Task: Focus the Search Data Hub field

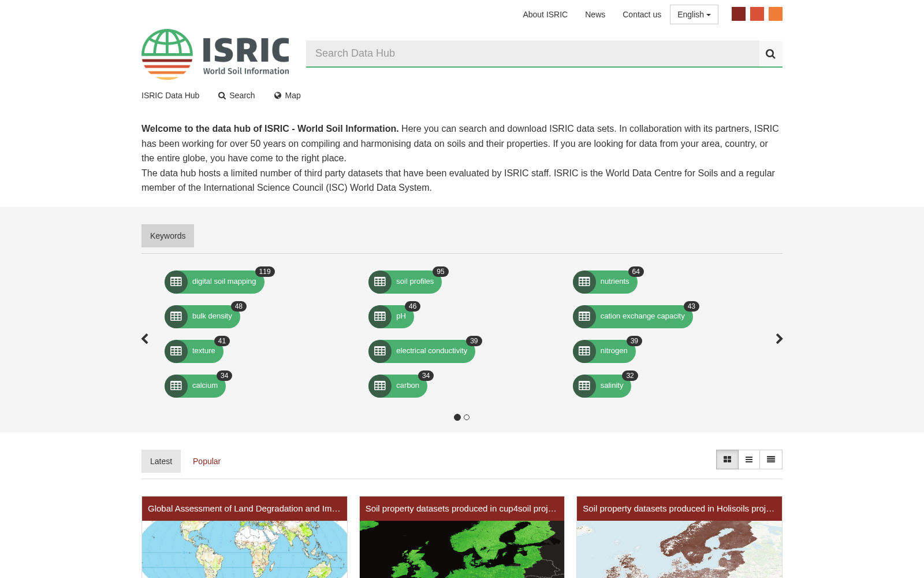Action: [x=532, y=54]
